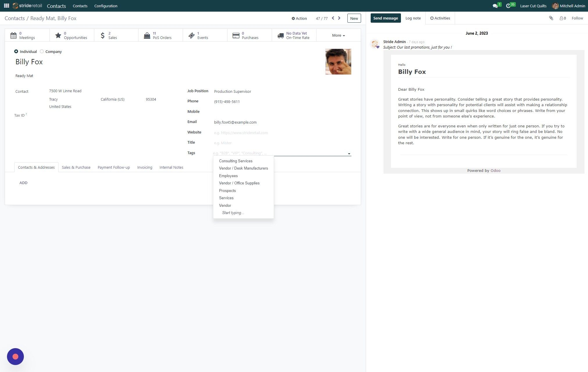Screen dimensions: 588x372
Task: Open the Action gear dropdown
Action: [299, 18]
